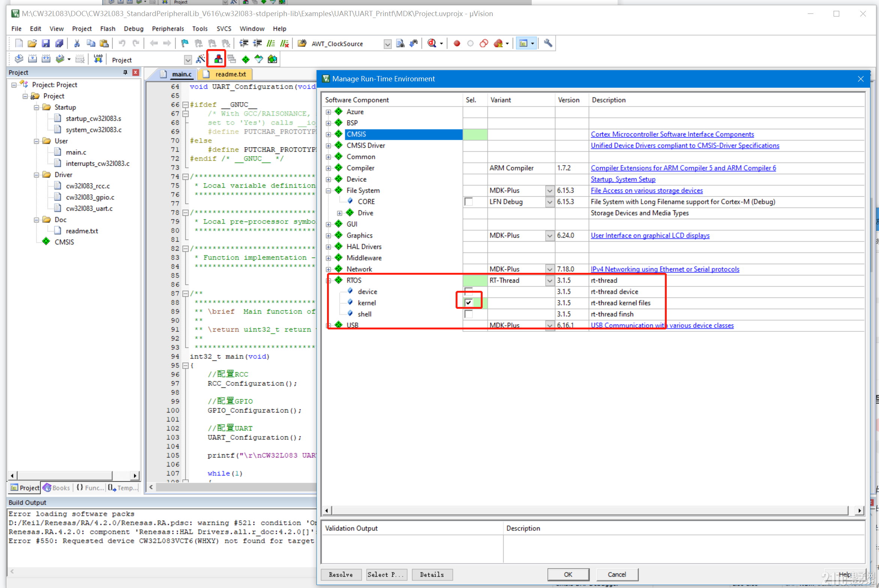
Task: Click the Build target icon
Action: point(33,59)
